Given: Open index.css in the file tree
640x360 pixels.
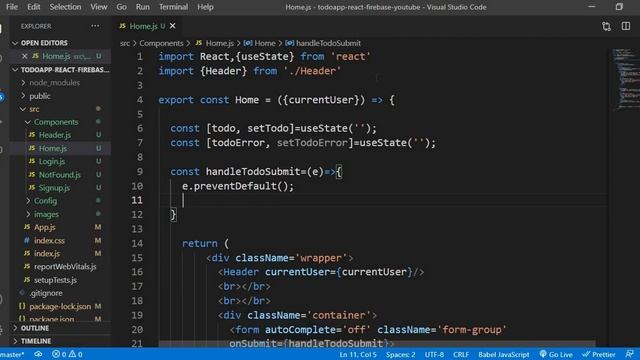Looking at the screenshot, I should coord(49,240).
